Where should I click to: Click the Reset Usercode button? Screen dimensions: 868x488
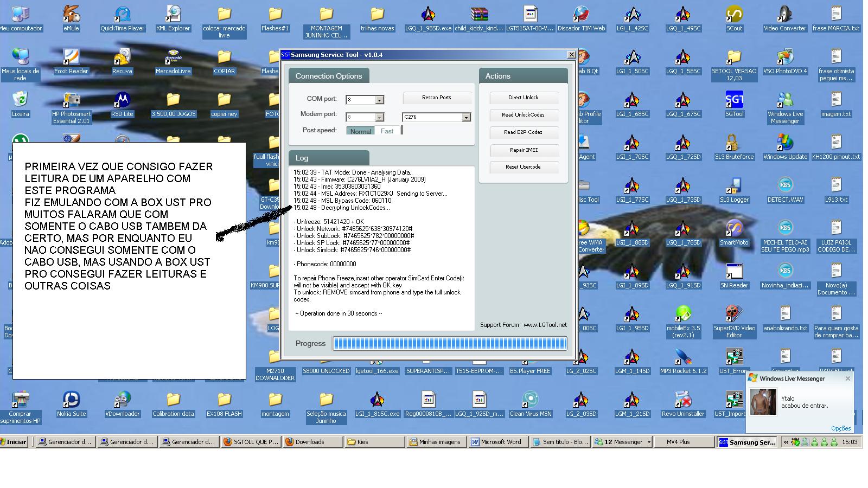click(524, 167)
